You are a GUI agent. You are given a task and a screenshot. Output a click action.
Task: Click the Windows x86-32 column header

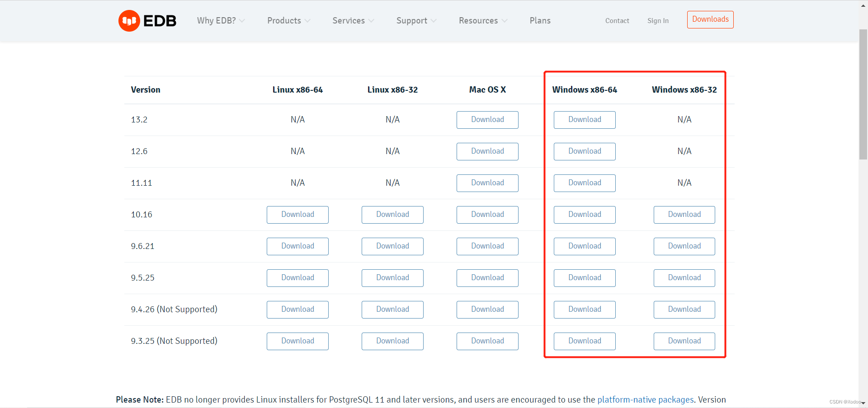(684, 90)
